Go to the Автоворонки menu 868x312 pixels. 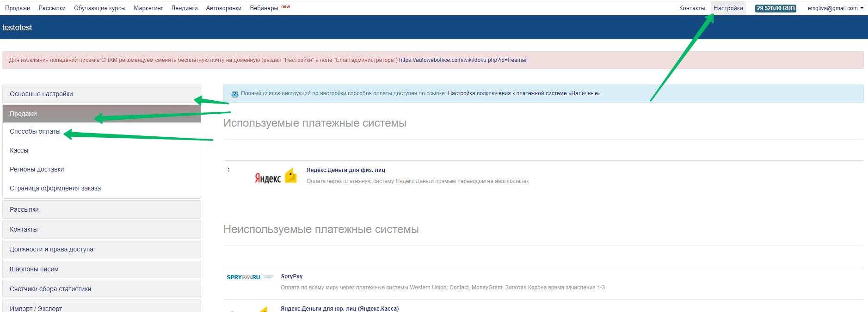point(223,8)
